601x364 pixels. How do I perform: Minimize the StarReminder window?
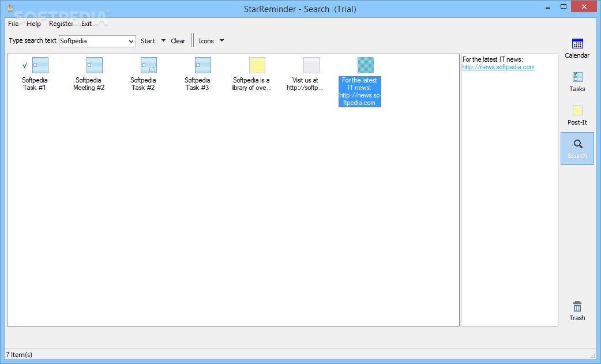[x=548, y=7]
